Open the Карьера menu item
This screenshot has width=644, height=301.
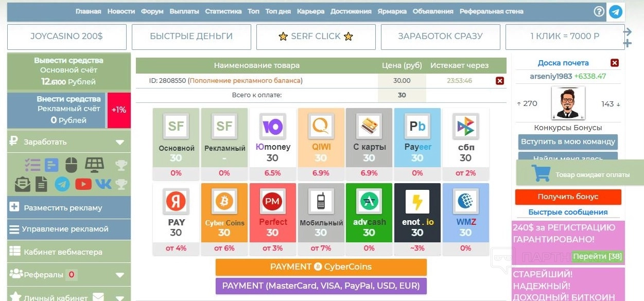click(x=311, y=11)
